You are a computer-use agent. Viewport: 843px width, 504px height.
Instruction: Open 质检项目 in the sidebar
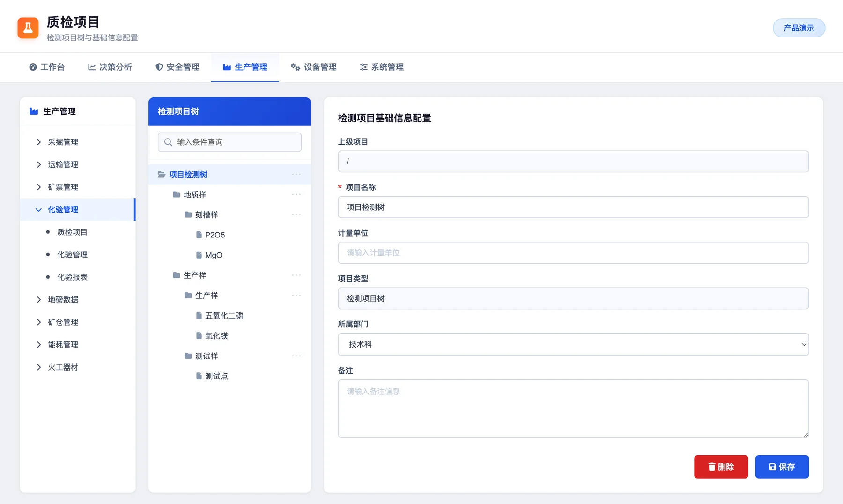coord(77,232)
